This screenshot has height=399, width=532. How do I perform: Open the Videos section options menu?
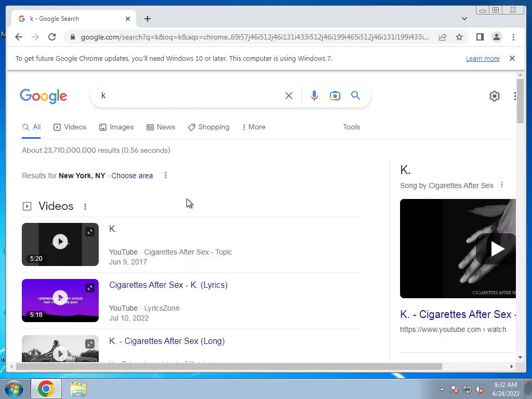point(85,206)
